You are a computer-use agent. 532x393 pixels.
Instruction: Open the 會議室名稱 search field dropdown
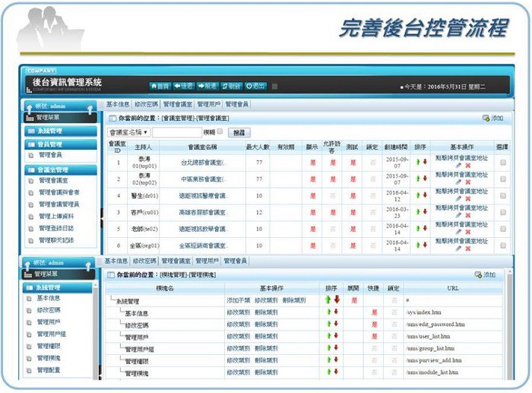coord(128,132)
